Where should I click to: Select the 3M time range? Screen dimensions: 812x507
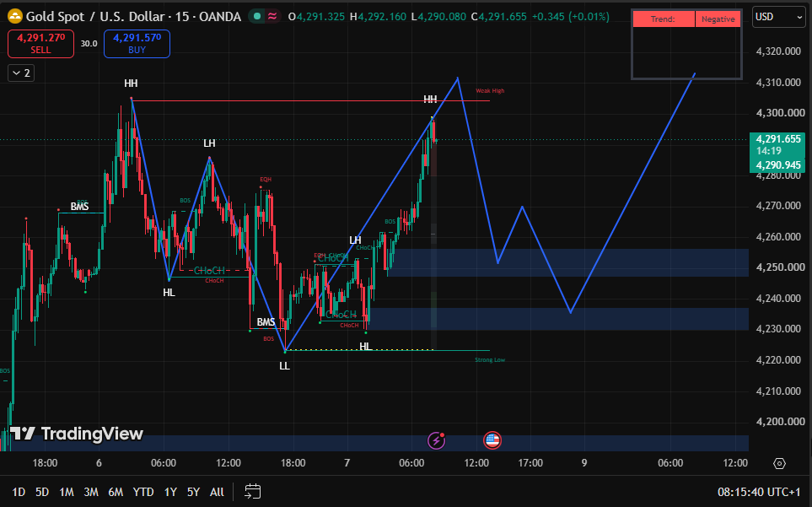[91, 492]
